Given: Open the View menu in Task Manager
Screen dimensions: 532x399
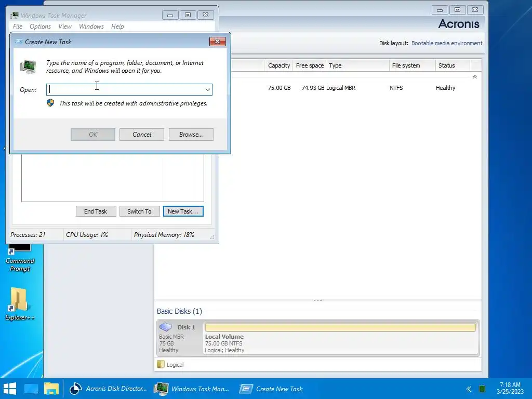Looking at the screenshot, I should tap(65, 26).
